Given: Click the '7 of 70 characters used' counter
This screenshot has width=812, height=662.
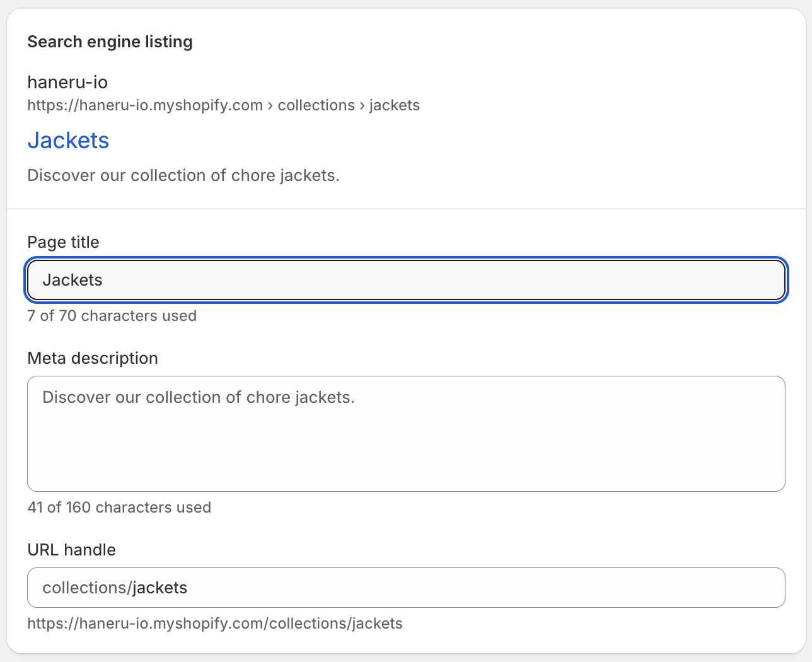Looking at the screenshot, I should coord(112,316).
